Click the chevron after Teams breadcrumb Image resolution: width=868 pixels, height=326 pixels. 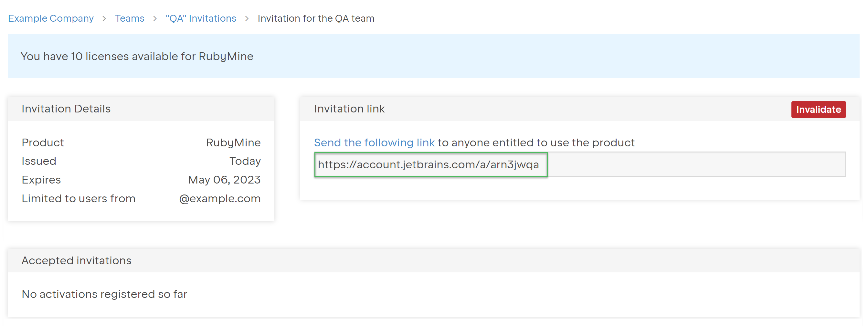[155, 18]
